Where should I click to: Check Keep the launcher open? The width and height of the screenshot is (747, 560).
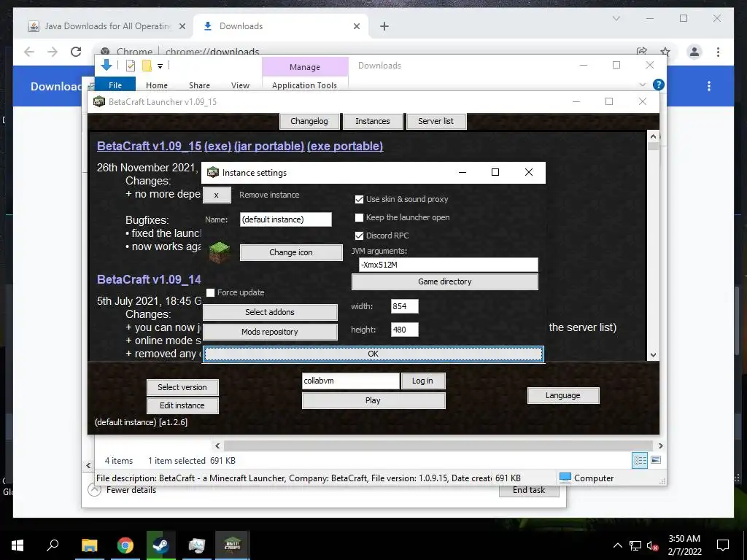359,217
